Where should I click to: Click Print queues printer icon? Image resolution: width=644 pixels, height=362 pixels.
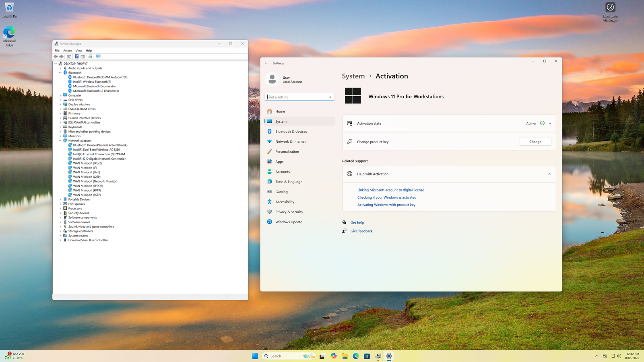[x=65, y=204]
